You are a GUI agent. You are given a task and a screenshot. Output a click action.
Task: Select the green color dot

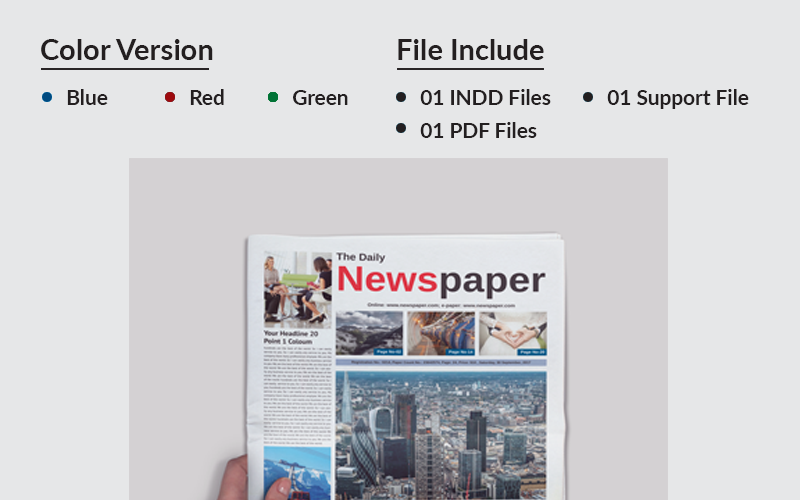(273, 97)
